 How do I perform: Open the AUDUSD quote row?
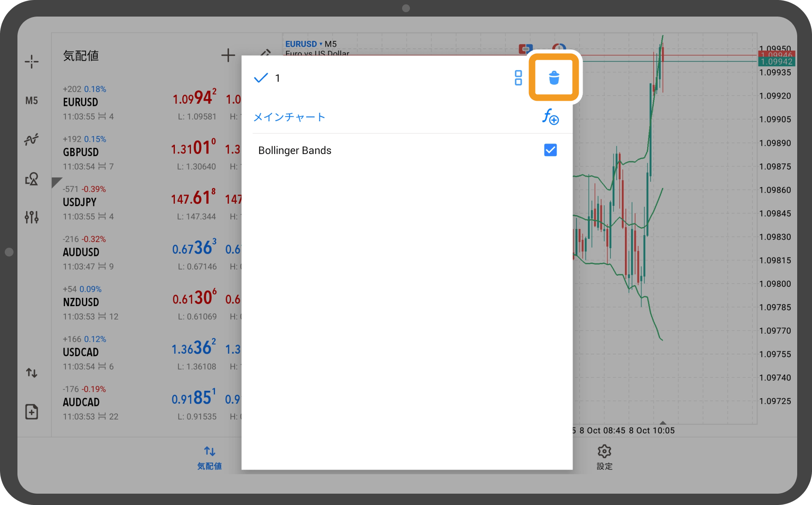pos(147,253)
